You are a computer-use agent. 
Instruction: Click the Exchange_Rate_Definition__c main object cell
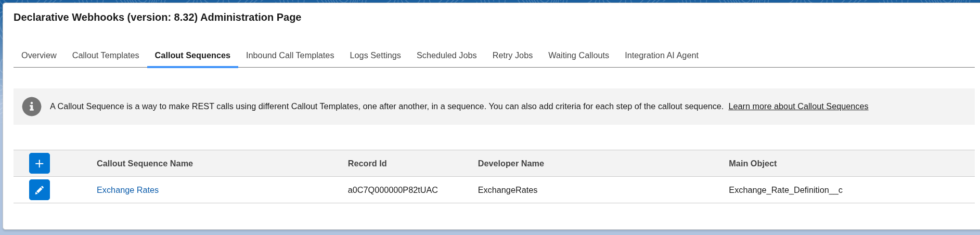(785, 190)
